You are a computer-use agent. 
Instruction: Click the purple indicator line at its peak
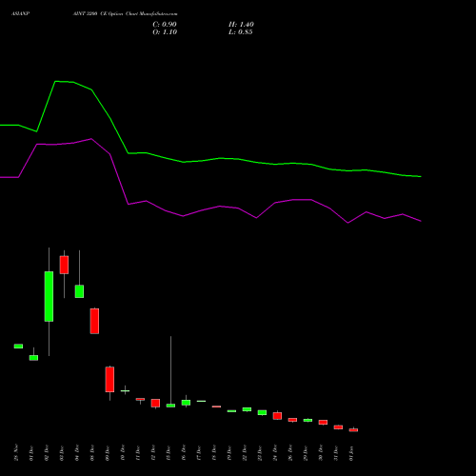tap(91, 139)
